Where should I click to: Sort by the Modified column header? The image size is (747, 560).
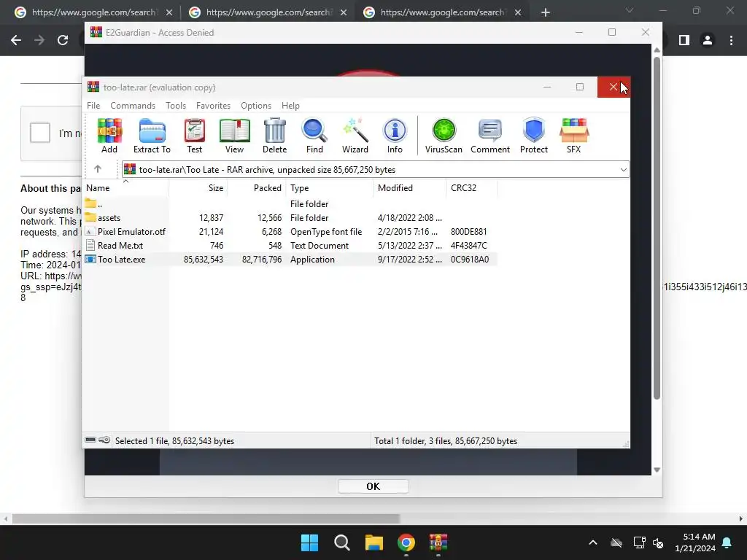tap(410, 188)
